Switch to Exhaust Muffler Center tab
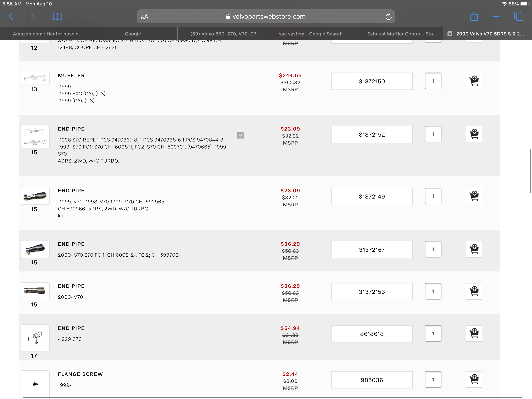Viewport: 532px width, 399px height. (402, 34)
